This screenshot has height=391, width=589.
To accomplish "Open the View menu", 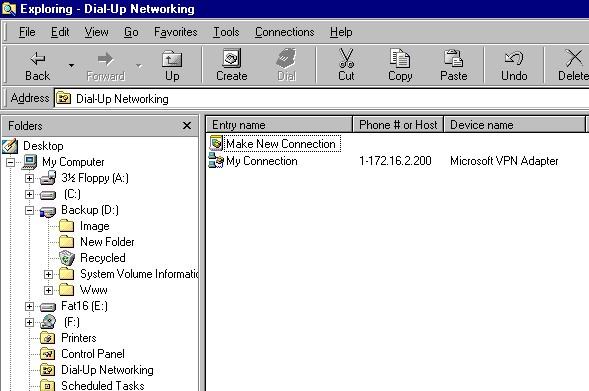I will pyautogui.click(x=96, y=32).
